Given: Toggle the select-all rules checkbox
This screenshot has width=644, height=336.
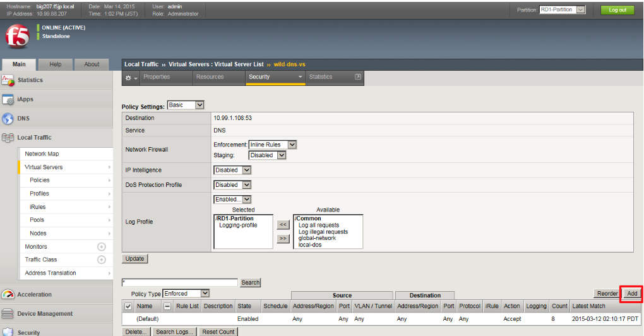Looking at the screenshot, I should point(128,306).
